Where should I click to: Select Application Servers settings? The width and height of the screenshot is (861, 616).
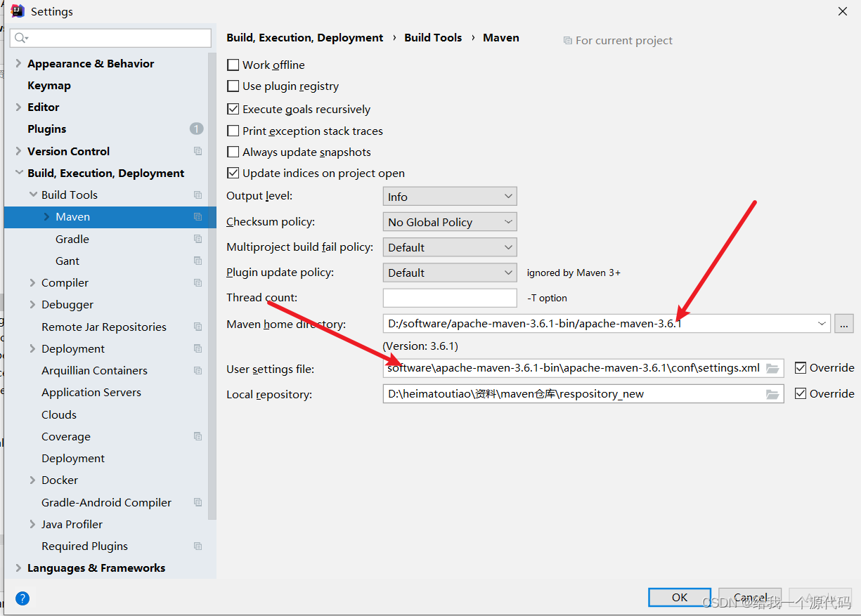91,392
